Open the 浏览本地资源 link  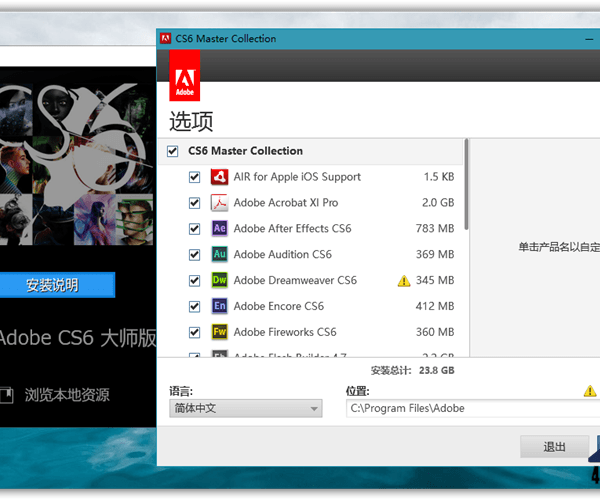tap(66, 395)
